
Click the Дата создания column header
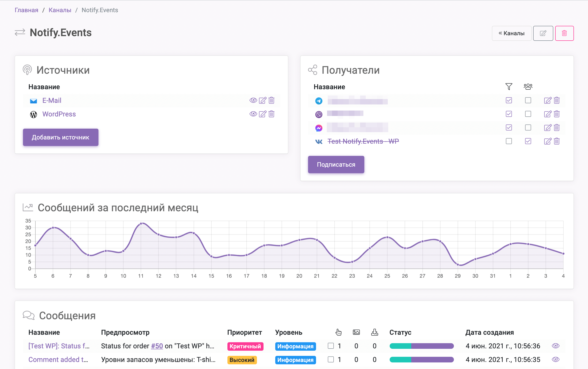point(490,332)
